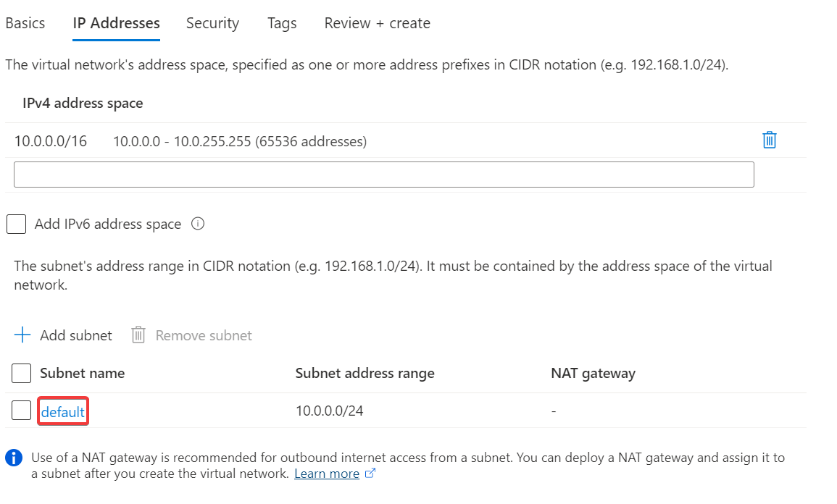Viewport: 837px width, 504px height.
Task: Select the IP Addresses tab
Action: point(116,23)
